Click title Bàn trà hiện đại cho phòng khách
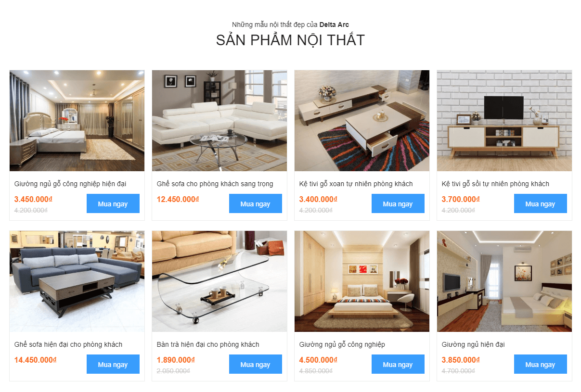 coord(208,344)
